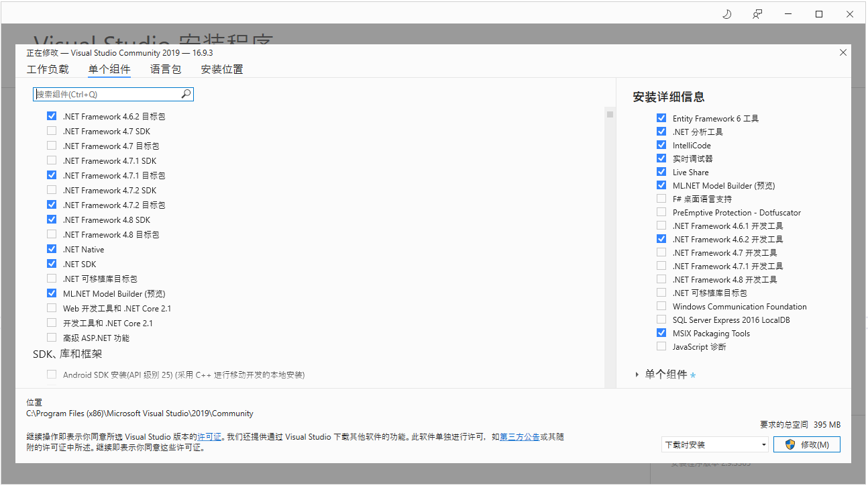Uncheck ML.NET Model Builder in component list
This screenshot has height=488, width=868.
pos(52,293)
